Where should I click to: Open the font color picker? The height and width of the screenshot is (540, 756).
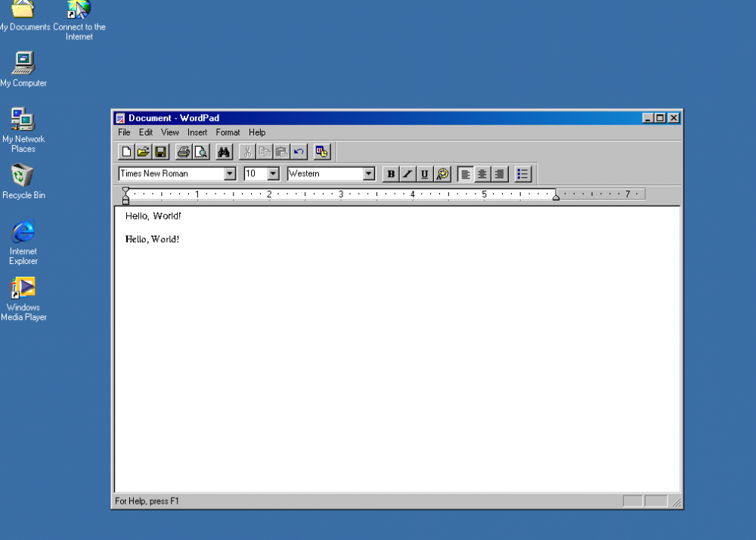[443, 174]
